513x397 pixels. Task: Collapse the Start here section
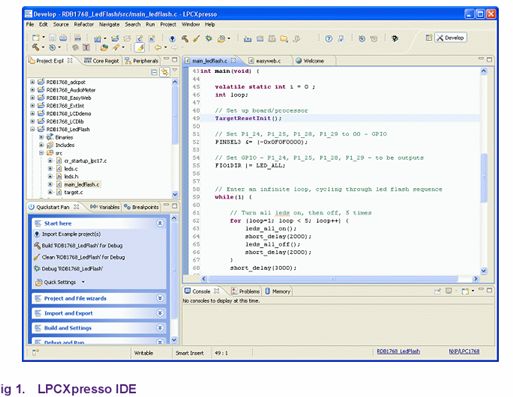160,223
